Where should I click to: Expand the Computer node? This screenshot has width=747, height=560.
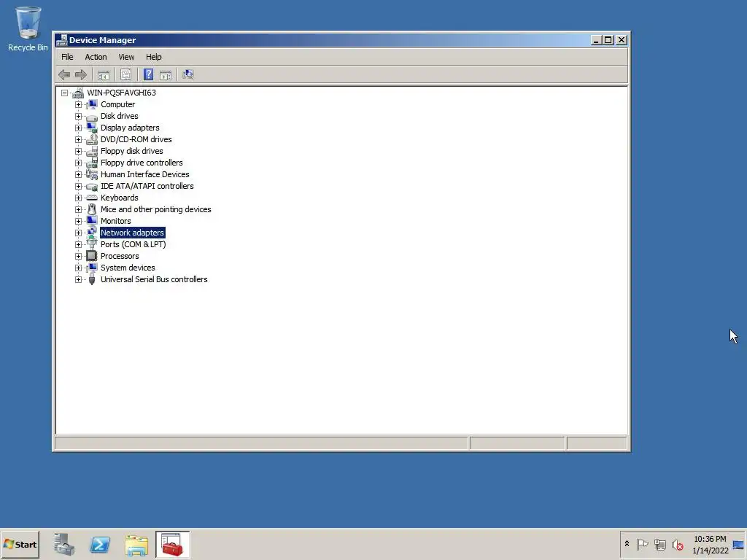[x=78, y=104]
